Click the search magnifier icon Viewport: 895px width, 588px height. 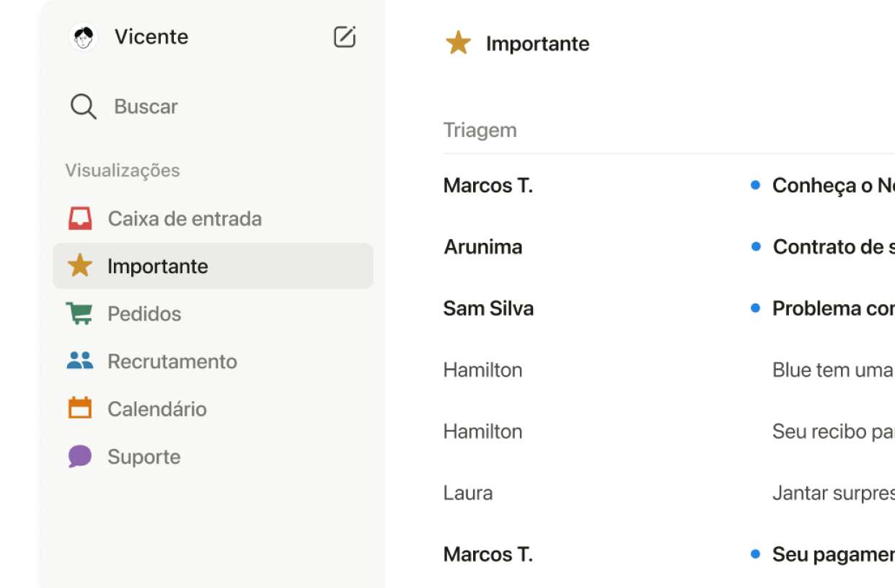pos(83,107)
